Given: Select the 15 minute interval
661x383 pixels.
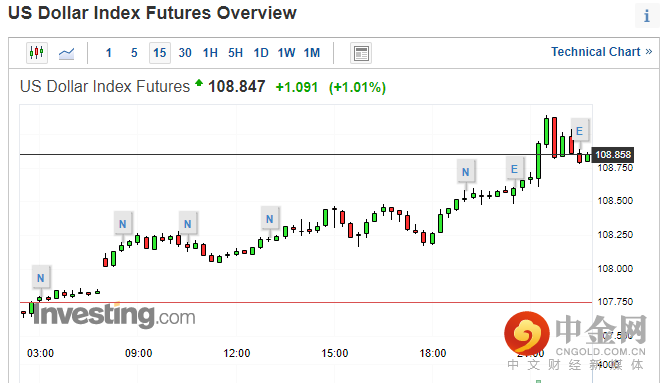Looking at the screenshot, I should click(x=160, y=53).
